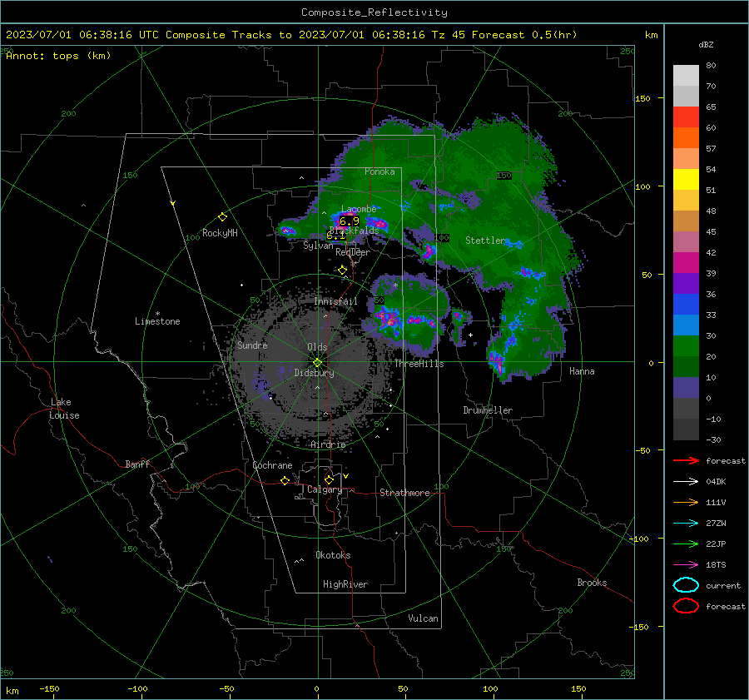
Task: Click the Innisfail city label
Action: click(335, 301)
